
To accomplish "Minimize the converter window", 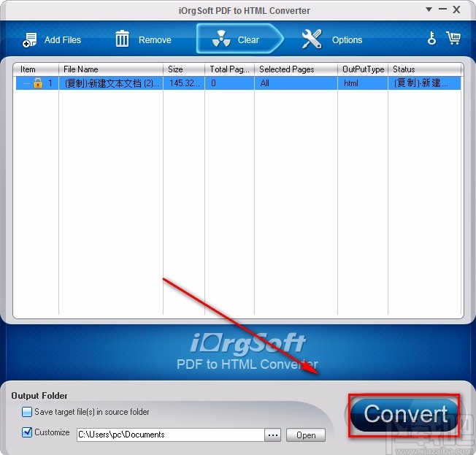I will 442,9.
